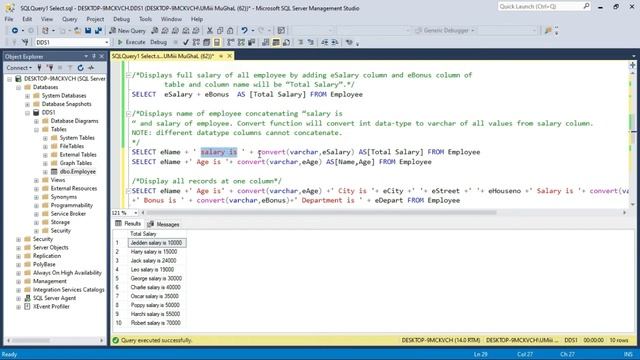
Task: Click the Undo arrow icon
Action: pos(244,31)
